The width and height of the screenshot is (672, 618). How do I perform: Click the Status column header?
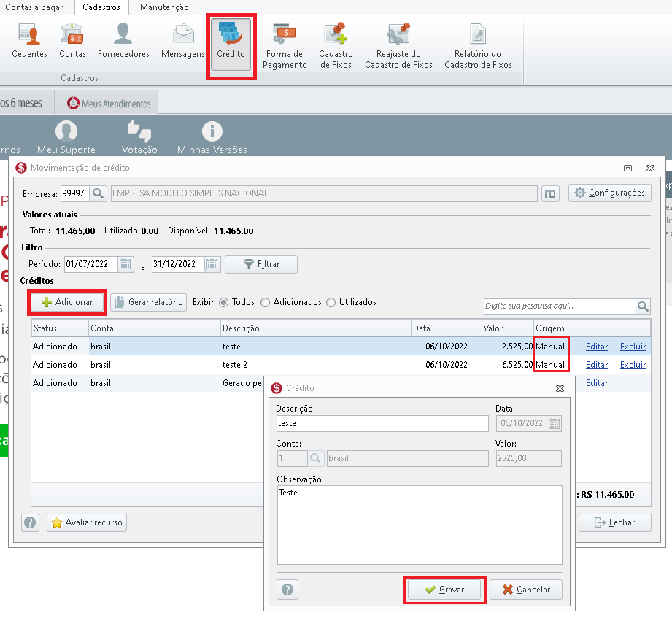pyautogui.click(x=60, y=328)
